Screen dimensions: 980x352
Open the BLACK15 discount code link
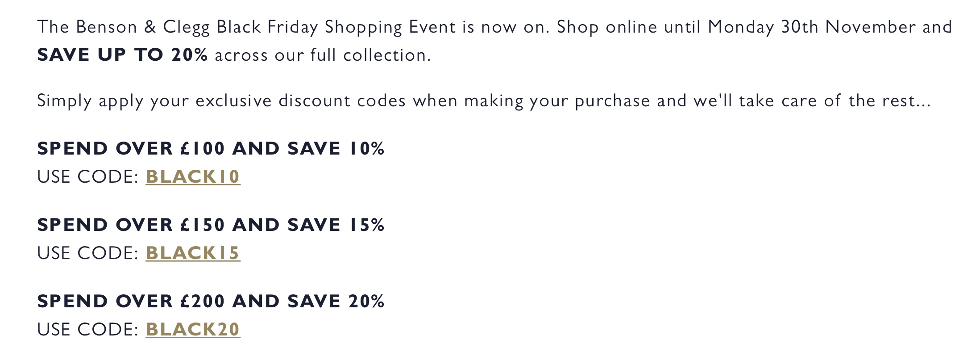coord(193,253)
